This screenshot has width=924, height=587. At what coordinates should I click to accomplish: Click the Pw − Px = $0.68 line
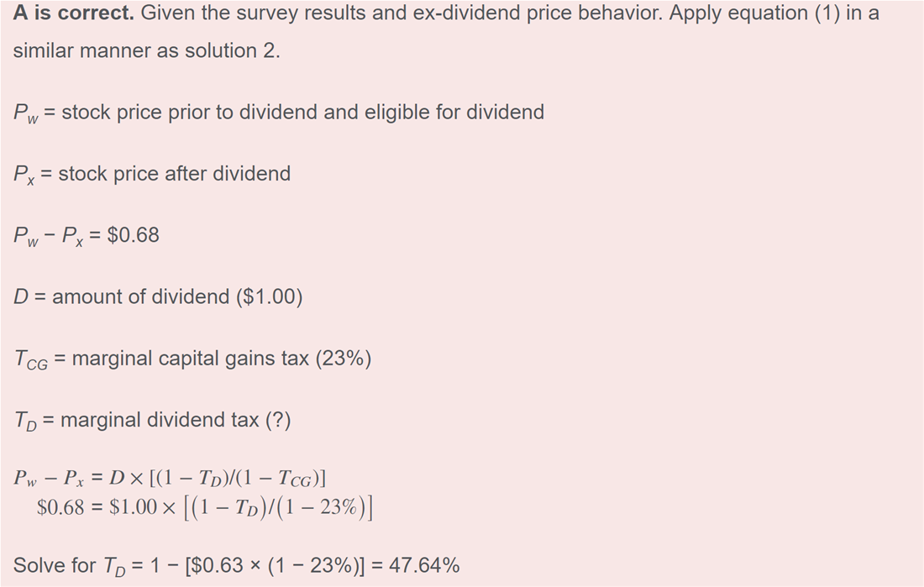click(86, 236)
